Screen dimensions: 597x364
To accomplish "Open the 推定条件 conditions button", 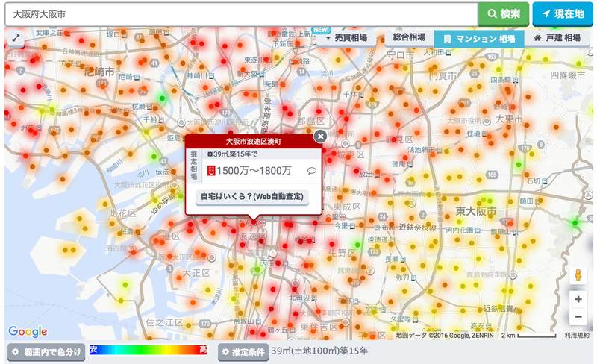I will pos(243,352).
